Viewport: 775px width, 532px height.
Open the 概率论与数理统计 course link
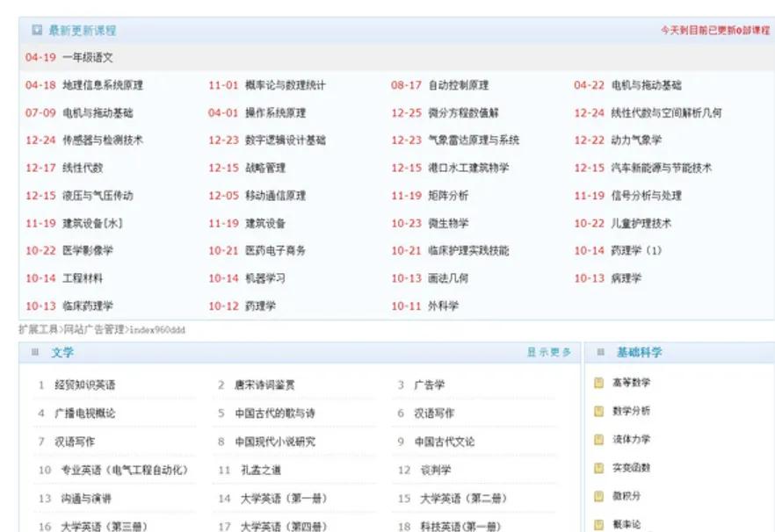pos(287,85)
